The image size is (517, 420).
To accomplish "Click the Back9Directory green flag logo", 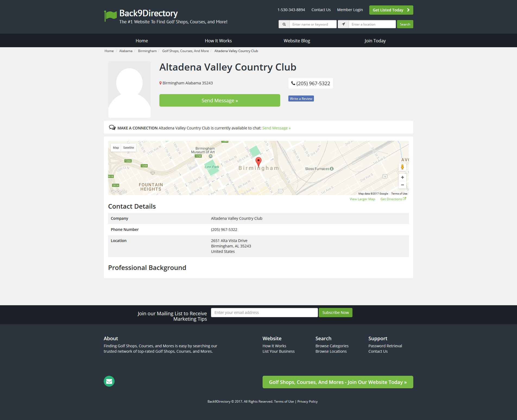I will point(111,16).
